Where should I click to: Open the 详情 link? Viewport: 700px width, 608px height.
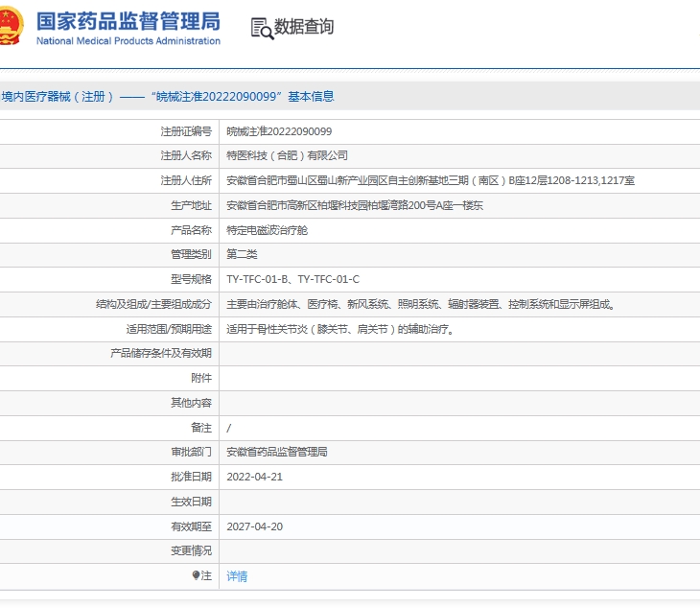point(237,576)
